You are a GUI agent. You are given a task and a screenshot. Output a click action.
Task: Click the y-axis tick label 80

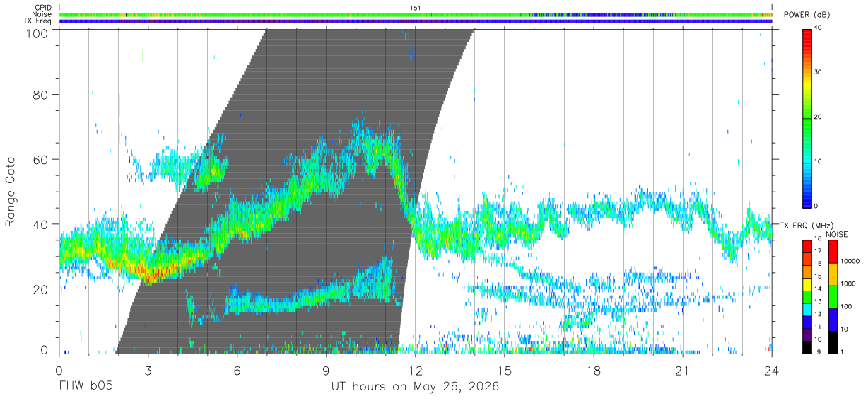41,95
